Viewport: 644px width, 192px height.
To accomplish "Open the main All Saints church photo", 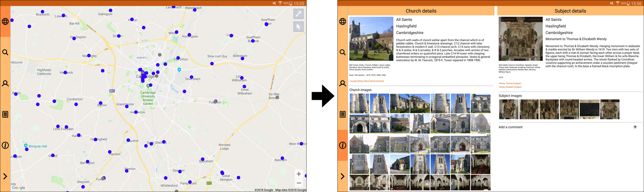I will 371,39.
